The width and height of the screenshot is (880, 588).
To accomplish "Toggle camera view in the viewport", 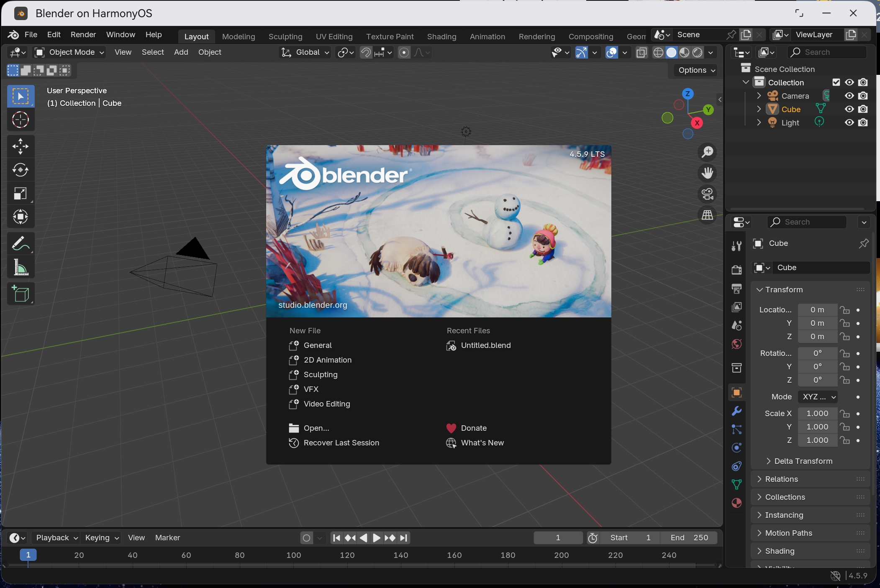I will coord(708,194).
